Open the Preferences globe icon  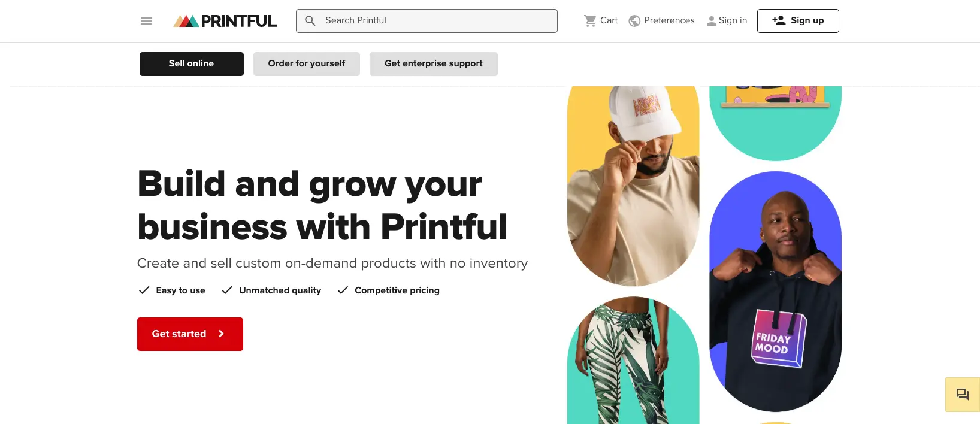tap(634, 20)
